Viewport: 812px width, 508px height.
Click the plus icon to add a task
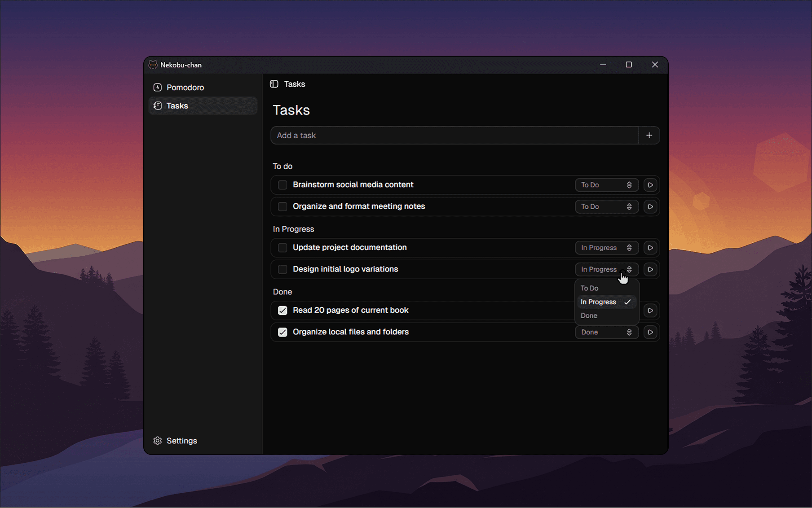649,136
